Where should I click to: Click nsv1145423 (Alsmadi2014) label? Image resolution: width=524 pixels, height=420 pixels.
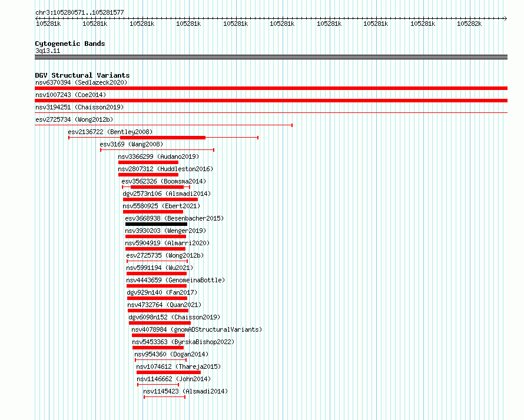185,391
